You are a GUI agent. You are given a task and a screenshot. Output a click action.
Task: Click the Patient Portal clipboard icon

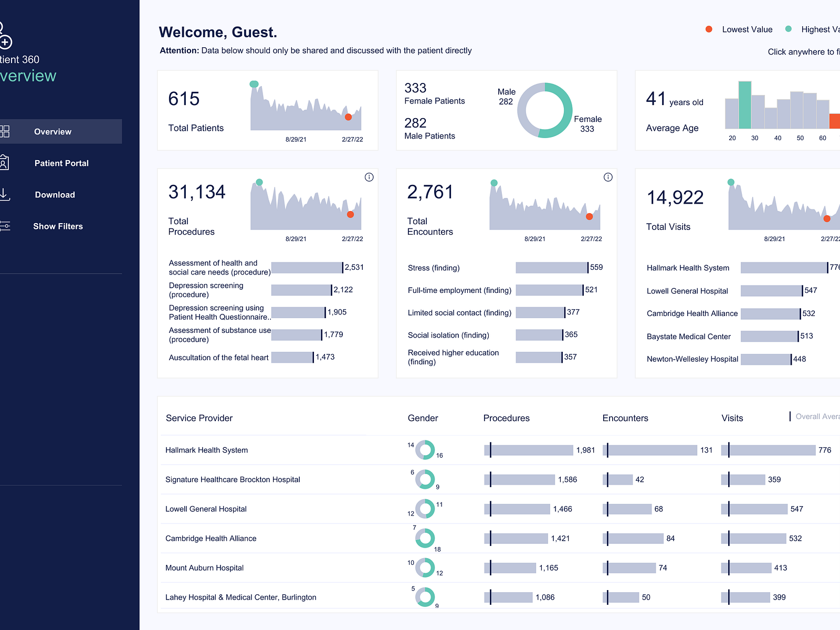[5, 163]
